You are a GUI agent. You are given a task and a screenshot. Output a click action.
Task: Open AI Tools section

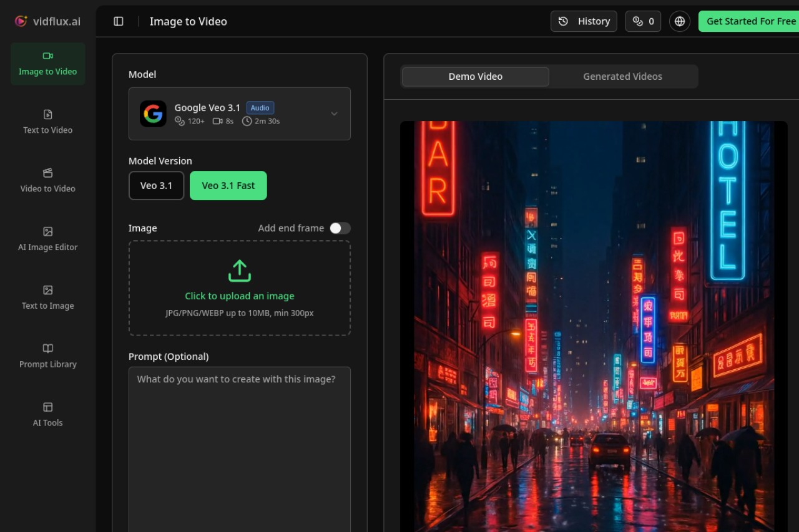48,415
